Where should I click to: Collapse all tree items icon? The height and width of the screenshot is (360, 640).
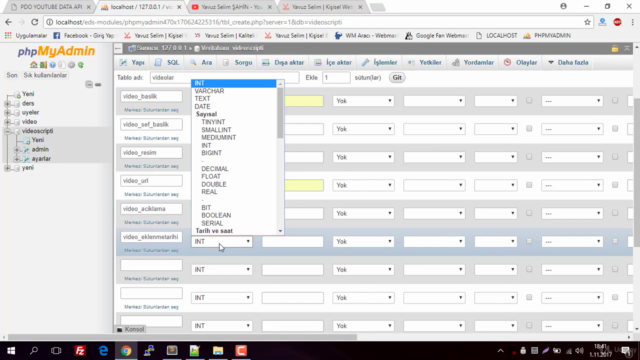click(89, 84)
